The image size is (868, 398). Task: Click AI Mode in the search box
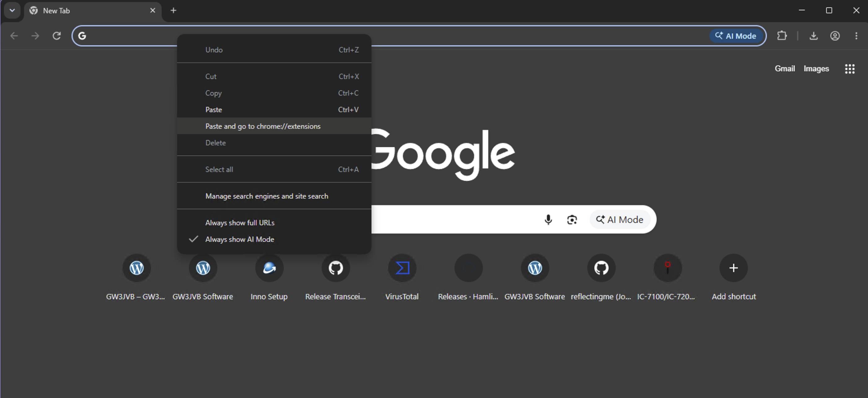pyautogui.click(x=620, y=219)
